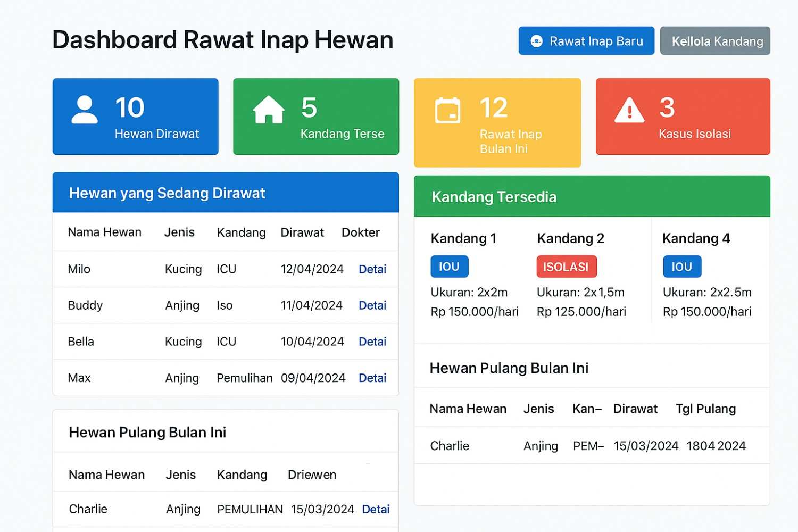Toggle the ISOLASI badge on Kandang 2

(566, 267)
